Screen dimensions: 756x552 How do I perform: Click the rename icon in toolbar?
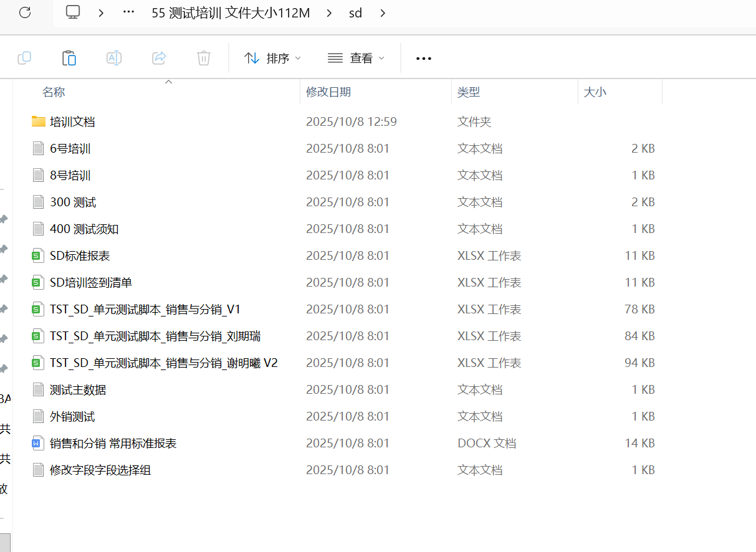tap(114, 58)
